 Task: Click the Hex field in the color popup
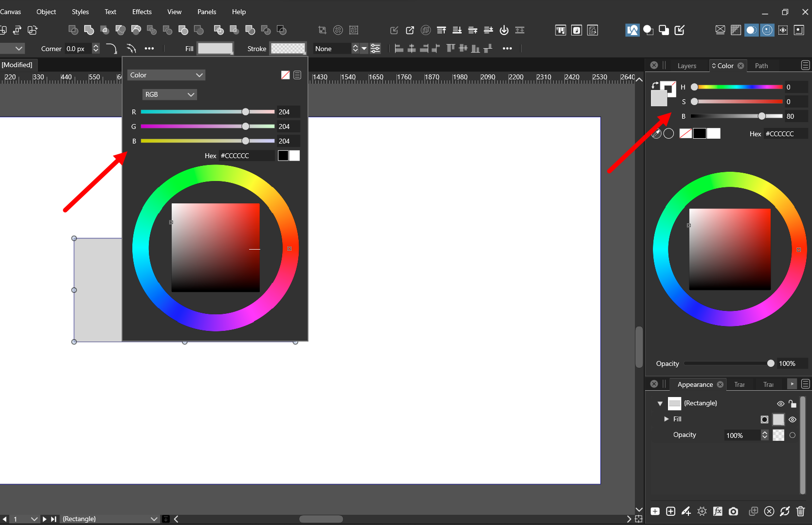tap(246, 156)
